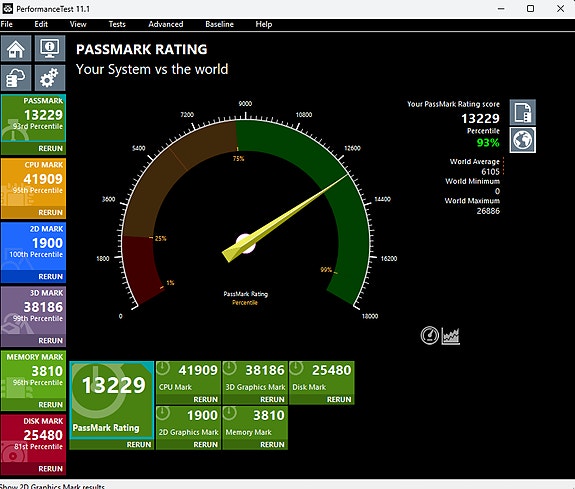
Task: Click the cloud upload baseline icon
Action: coord(16,78)
